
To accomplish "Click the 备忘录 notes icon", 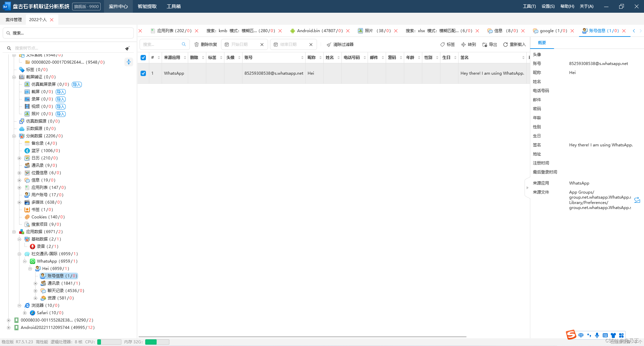I will pyautogui.click(x=27, y=143).
